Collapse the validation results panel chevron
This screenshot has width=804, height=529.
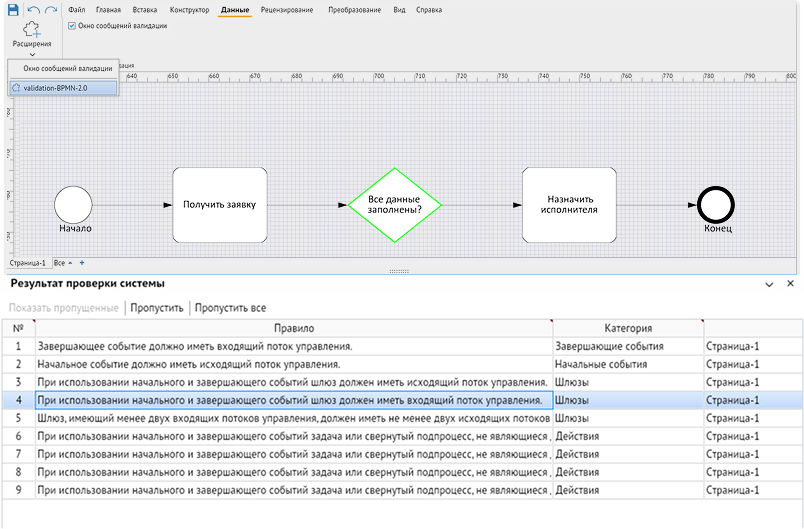click(x=769, y=284)
